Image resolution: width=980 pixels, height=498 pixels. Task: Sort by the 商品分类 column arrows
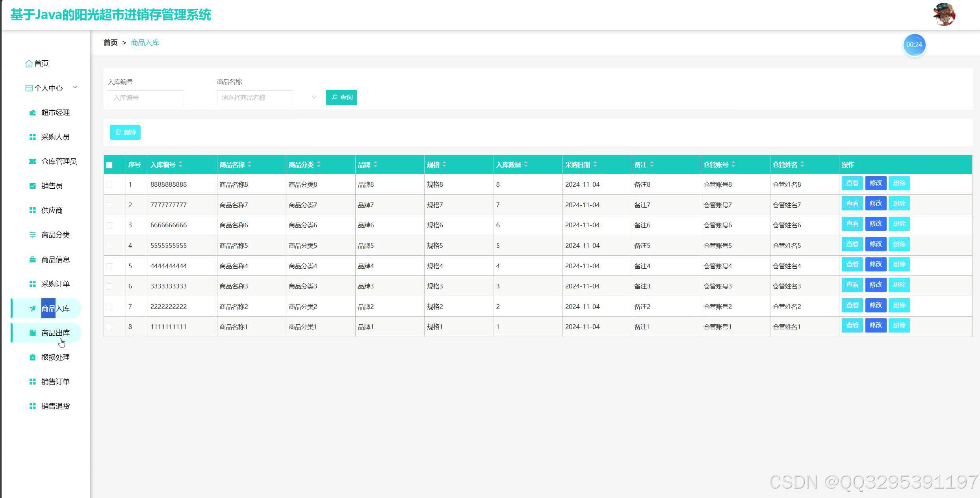tap(319, 165)
